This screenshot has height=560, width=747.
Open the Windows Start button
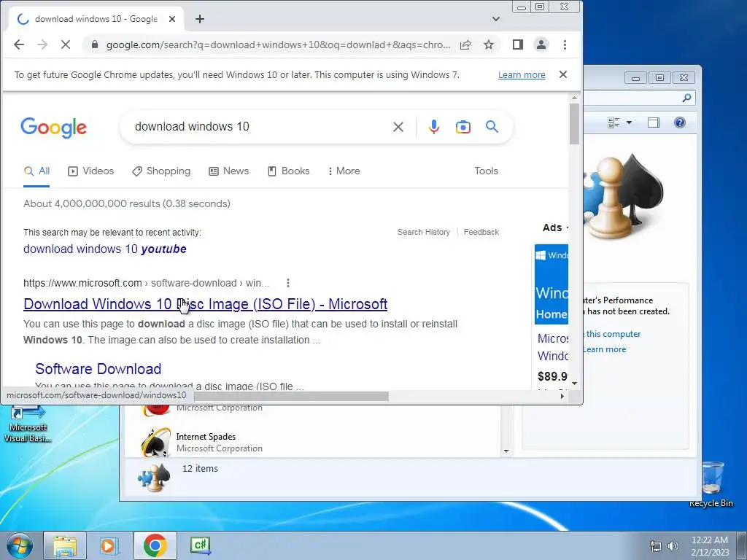18,545
